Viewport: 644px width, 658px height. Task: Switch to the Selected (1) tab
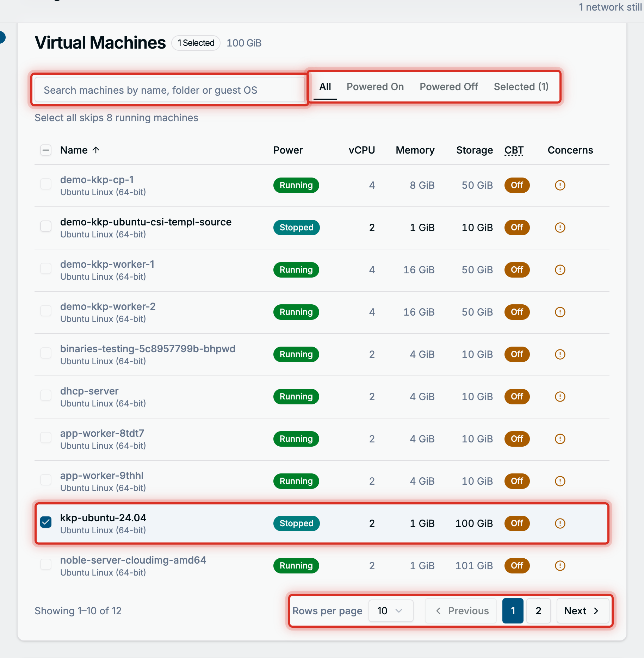521,87
